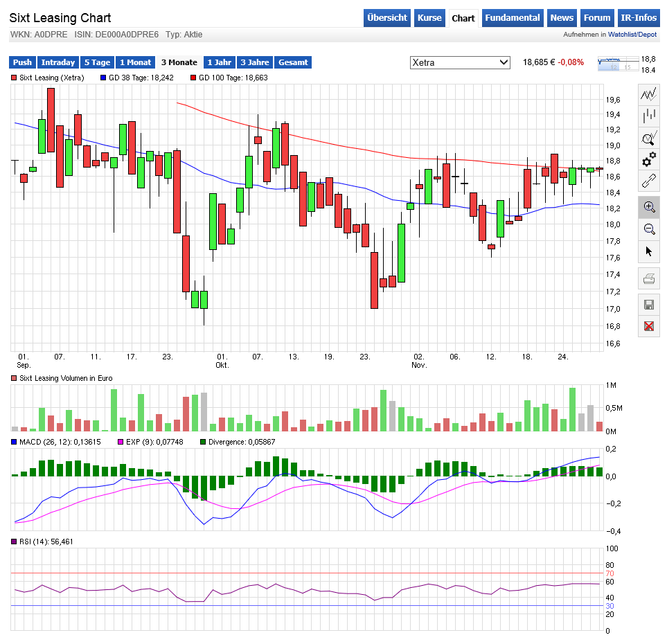Click the Watchlist/Depot link

tap(632, 35)
